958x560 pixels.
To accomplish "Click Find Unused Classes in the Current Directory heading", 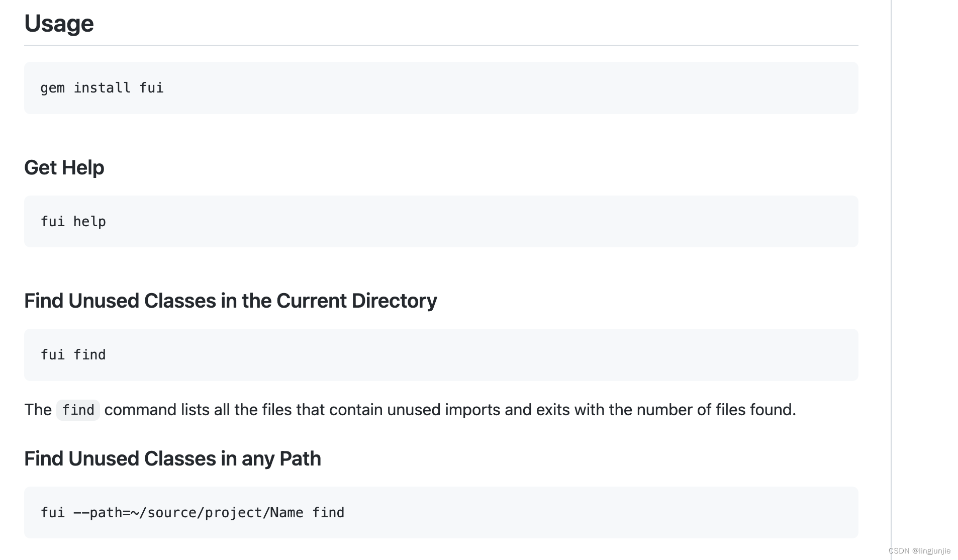I will point(230,301).
